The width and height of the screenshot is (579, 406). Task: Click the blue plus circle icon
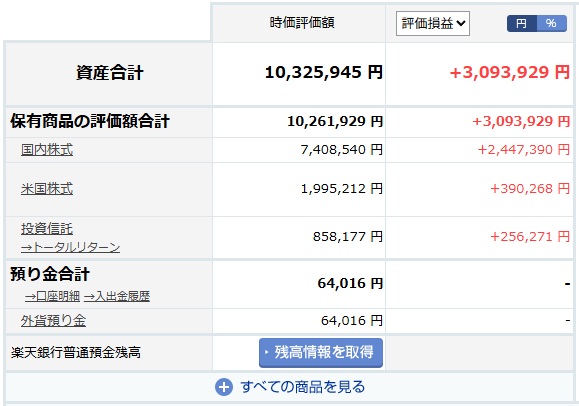pyautogui.click(x=224, y=387)
